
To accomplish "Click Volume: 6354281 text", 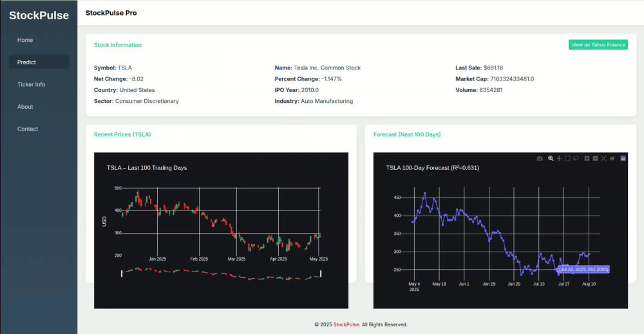I will tap(479, 90).
